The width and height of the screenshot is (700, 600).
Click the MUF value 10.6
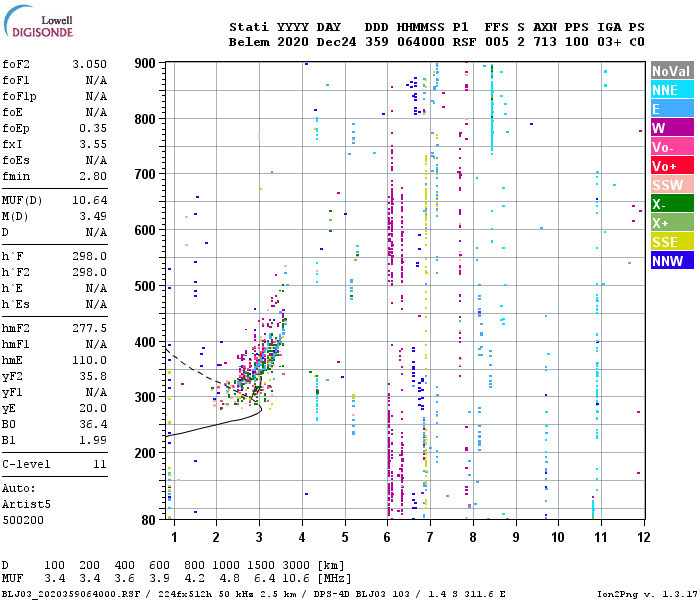(296, 578)
